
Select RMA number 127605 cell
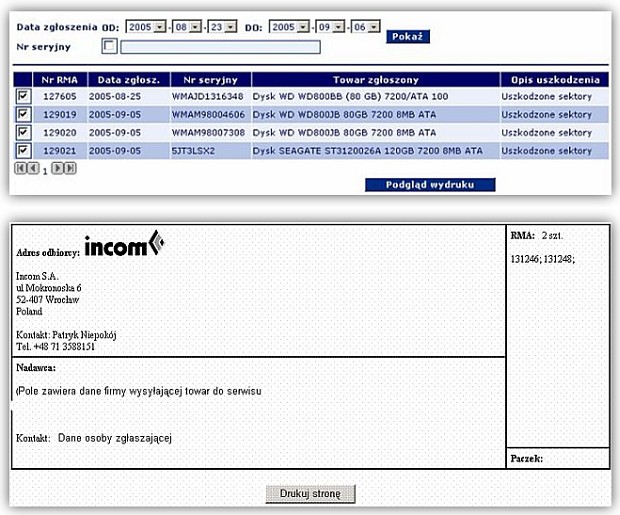(60, 97)
